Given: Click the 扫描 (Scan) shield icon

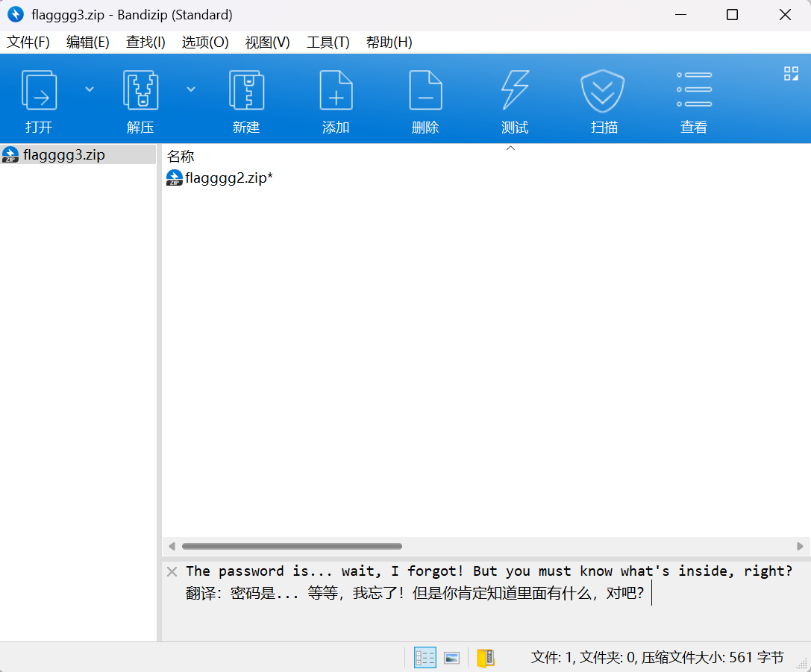Looking at the screenshot, I should point(604,91).
